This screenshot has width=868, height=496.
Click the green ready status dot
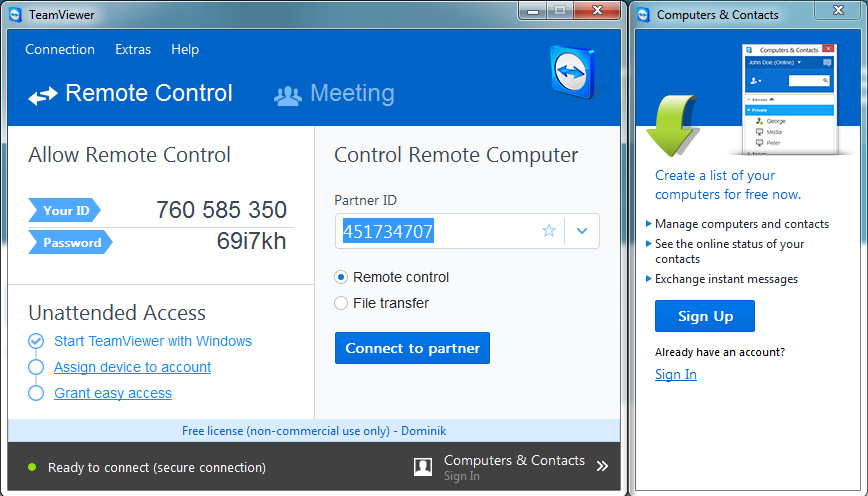coord(32,468)
